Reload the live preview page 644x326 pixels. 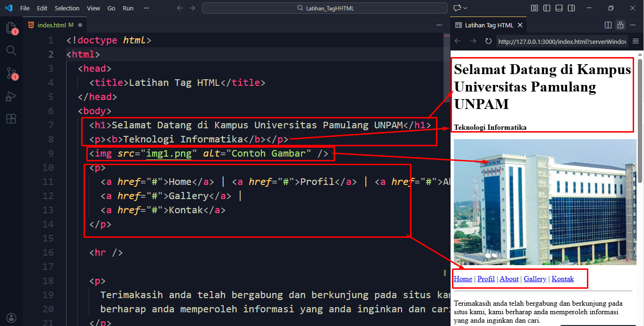[488, 42]
